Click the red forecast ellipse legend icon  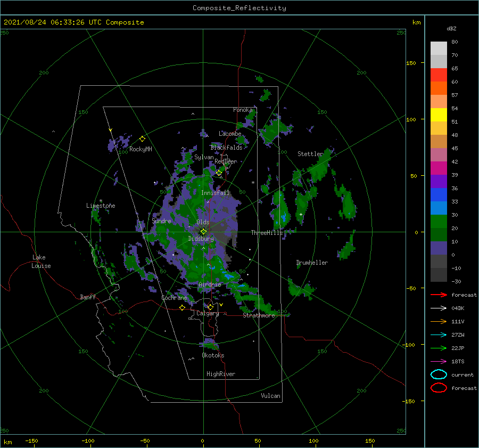coord(439,388)
